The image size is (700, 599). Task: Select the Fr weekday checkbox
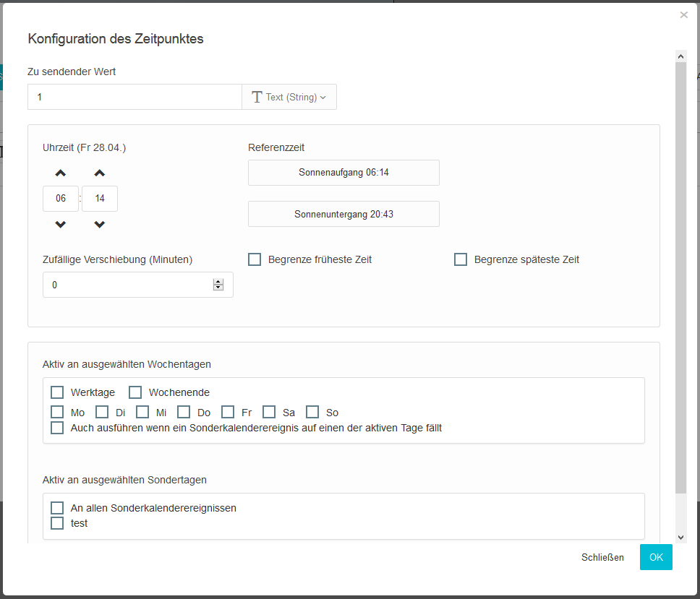coord(228,412)
